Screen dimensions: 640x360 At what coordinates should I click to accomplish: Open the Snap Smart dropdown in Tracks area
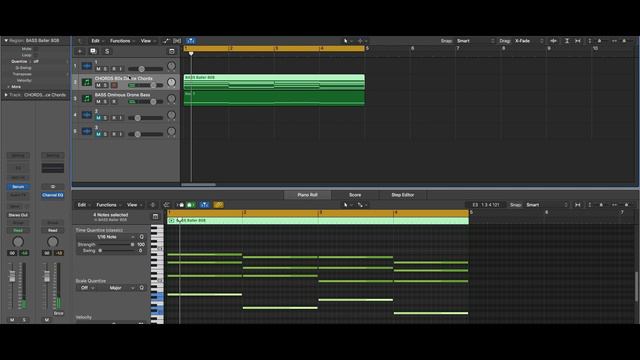click(x=476, y=41)
